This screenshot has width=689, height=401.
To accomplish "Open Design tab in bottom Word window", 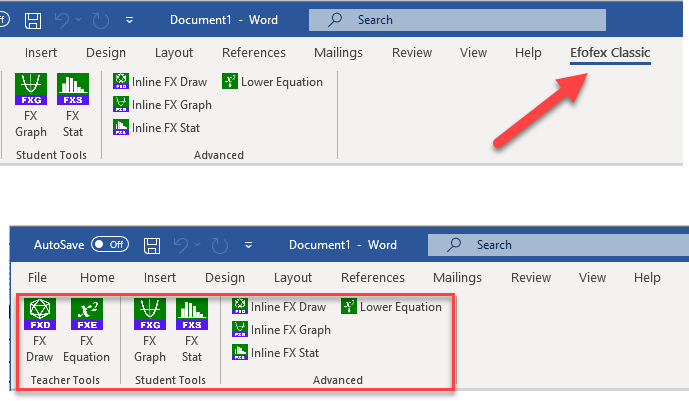I will tap(225, 278).
